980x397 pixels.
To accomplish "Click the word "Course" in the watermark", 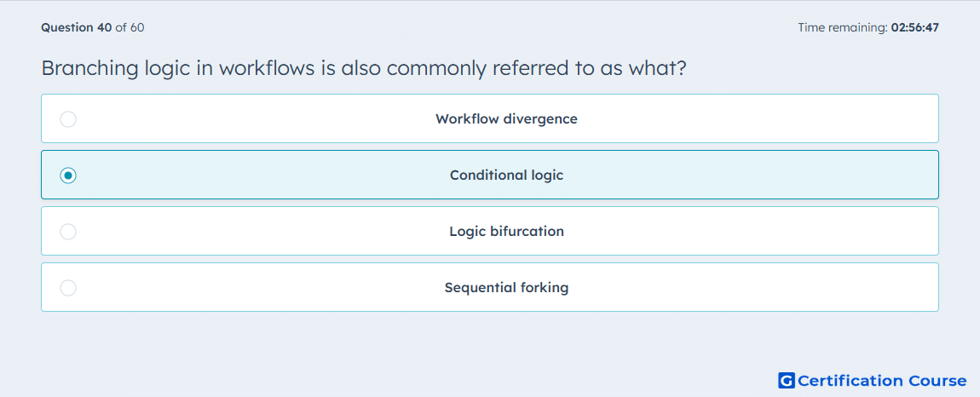I will pos(937,380).
